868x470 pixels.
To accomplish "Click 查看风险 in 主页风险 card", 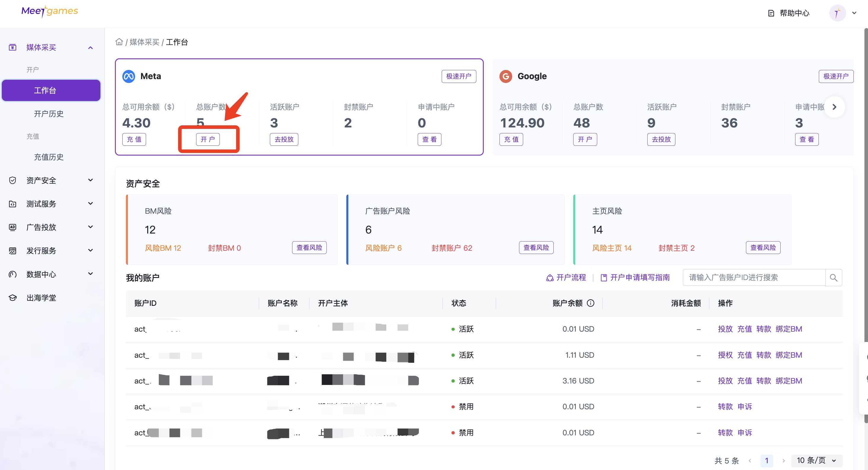I will tap(763, 247).
